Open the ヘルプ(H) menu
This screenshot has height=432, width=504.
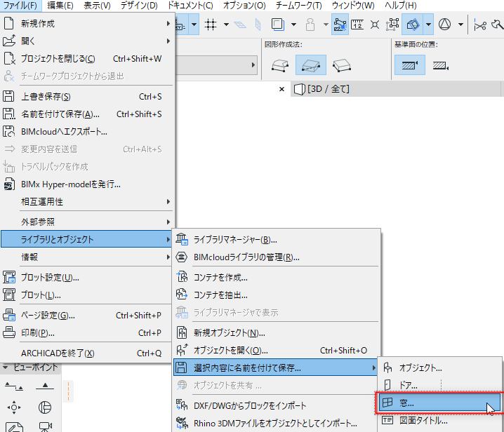click(401, 6)
